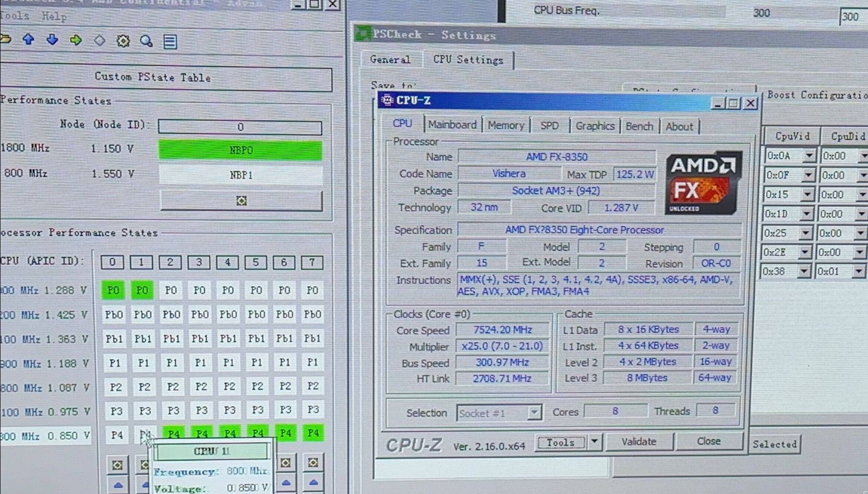Click the Close button in CPU-Z
868x494 pixels.
709,441
